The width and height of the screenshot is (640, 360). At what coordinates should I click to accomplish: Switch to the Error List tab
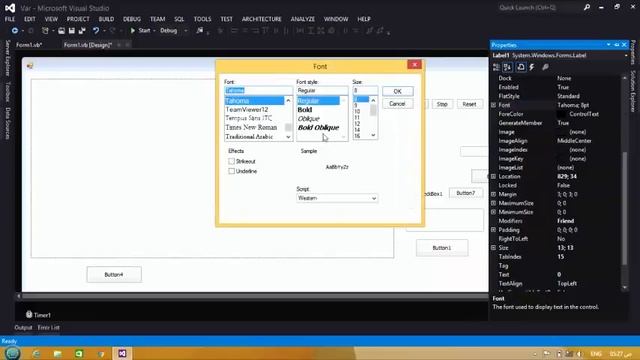pos(49,327)
